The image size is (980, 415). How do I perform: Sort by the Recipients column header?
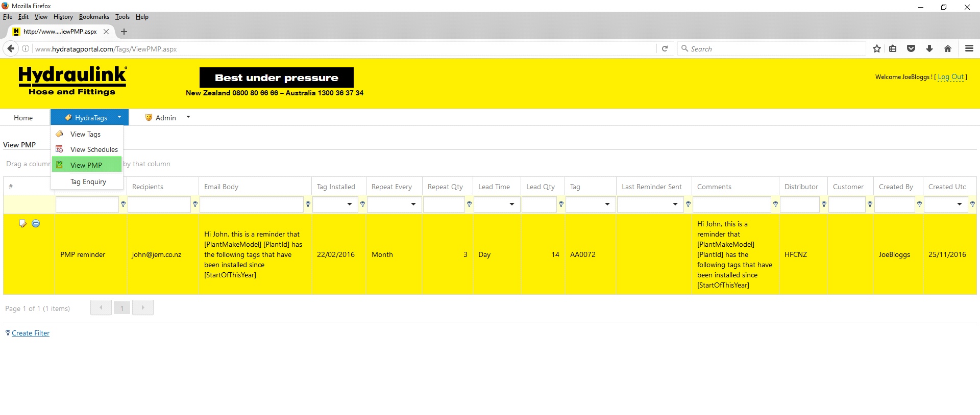[x=163, y=187]
